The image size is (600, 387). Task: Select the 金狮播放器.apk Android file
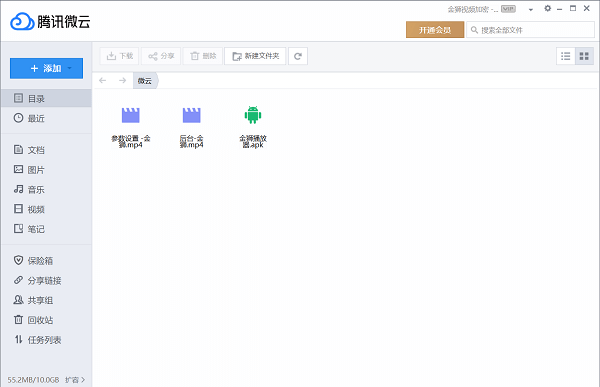pos(253,127)
